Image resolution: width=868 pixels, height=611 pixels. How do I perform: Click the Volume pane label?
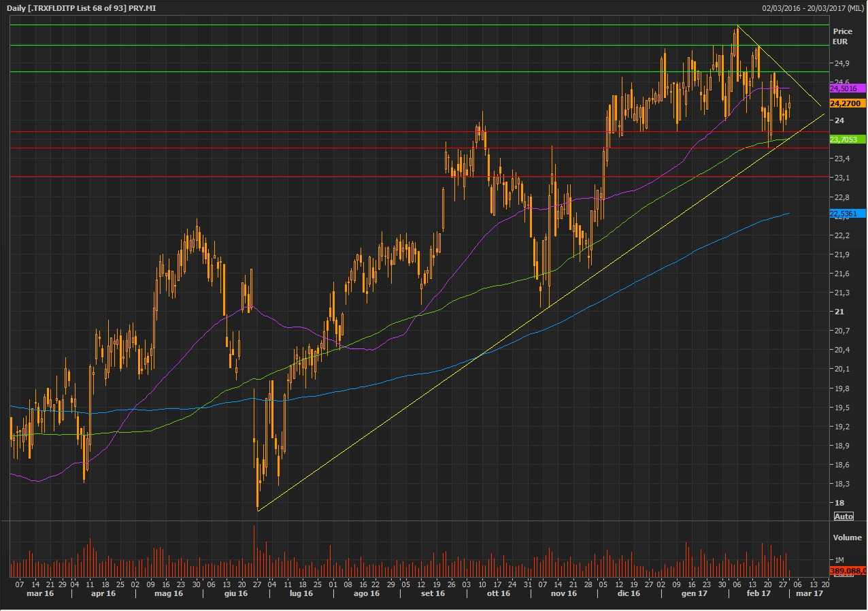tap(847, 538)
